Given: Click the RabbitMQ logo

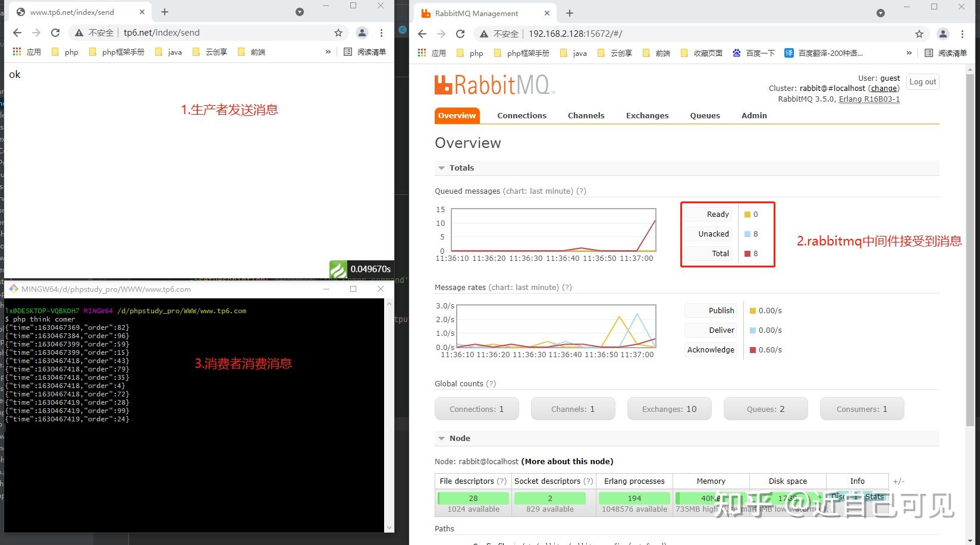Looking at the screenshot, I should coord(494,84).
